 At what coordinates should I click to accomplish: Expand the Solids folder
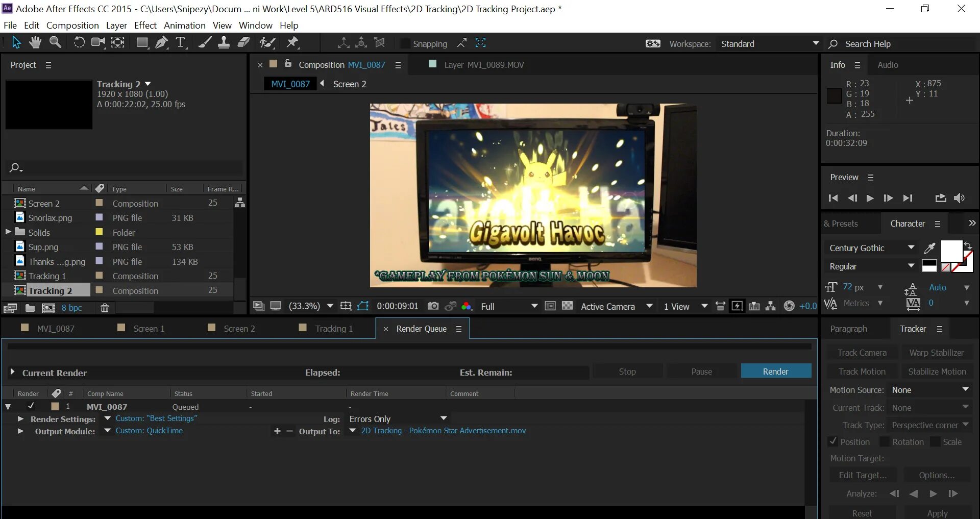coord(8,232)
